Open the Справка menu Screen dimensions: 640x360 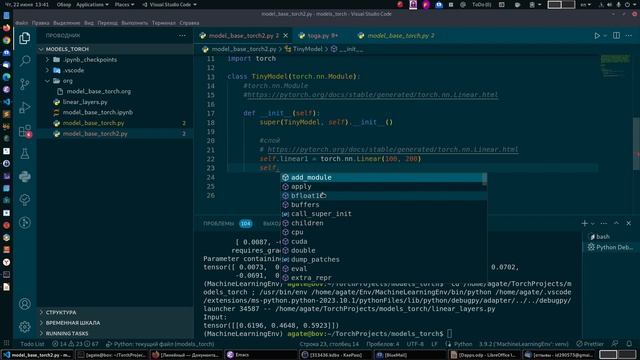click(x=189, y=23)
